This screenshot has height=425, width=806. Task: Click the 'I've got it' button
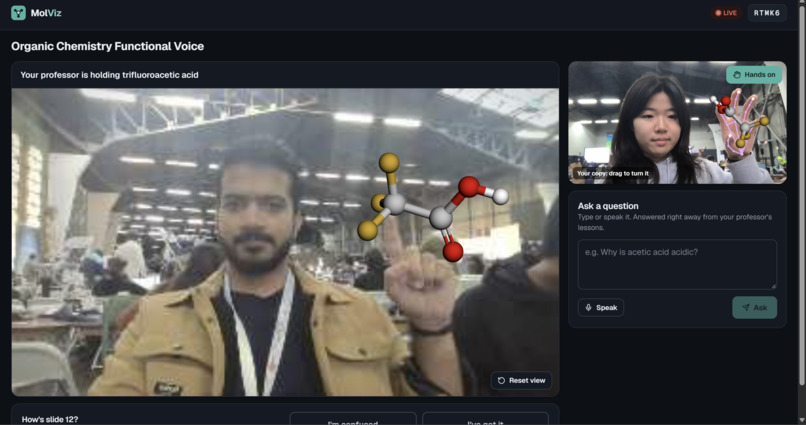point(485,419)
